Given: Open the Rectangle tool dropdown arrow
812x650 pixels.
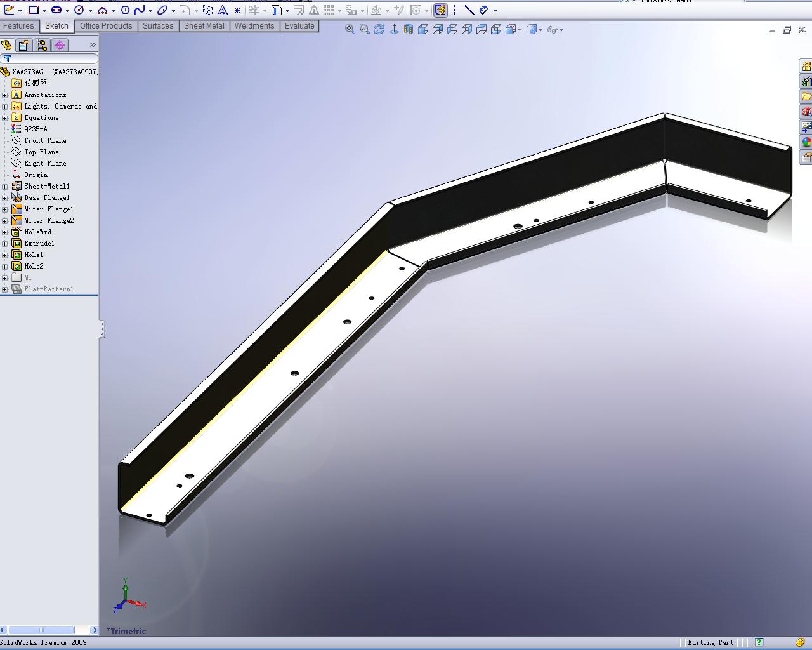Looking at the screenshot, I should pos(44,11).
